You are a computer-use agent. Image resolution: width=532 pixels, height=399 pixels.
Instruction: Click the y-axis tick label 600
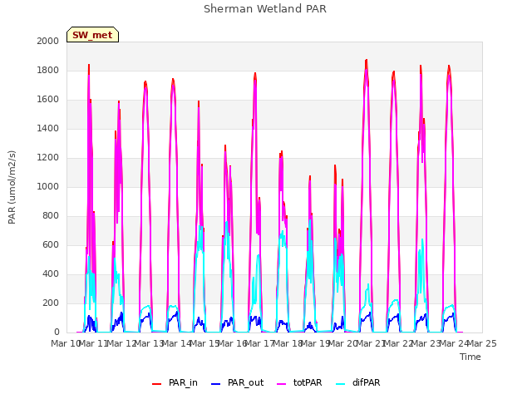click(51, 245)
